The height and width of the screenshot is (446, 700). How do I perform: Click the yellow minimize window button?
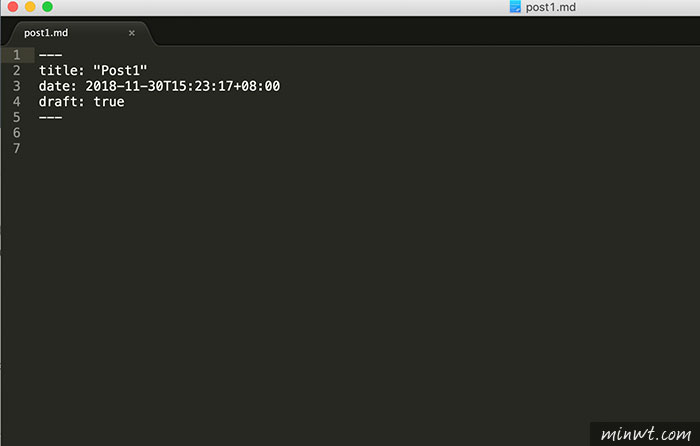point(30,7)
